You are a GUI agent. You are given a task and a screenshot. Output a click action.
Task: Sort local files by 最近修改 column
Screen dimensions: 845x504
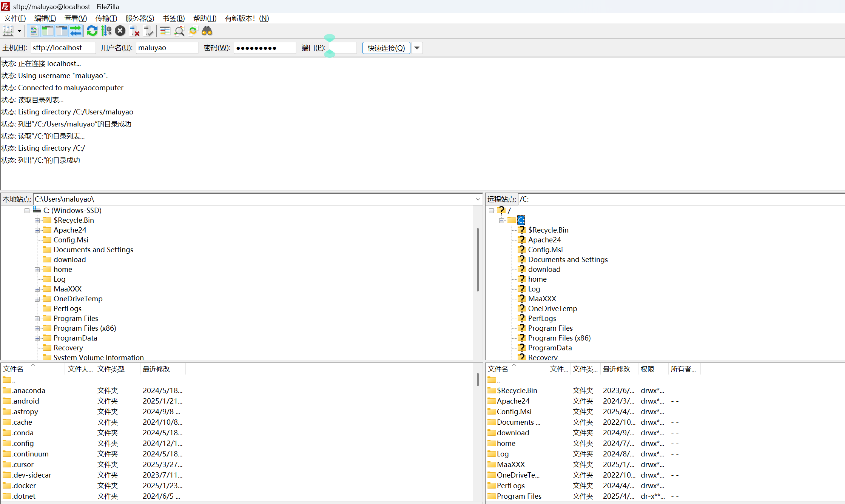pos(162,369)
